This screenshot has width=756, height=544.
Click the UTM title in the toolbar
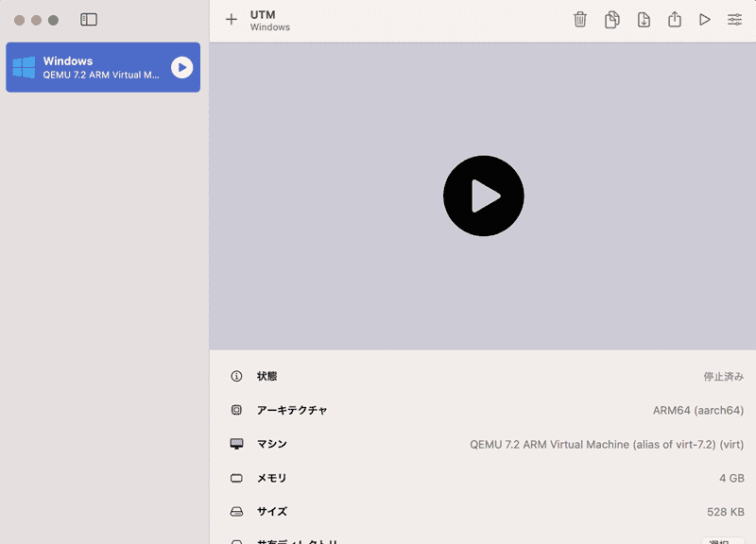click(263, 15)
